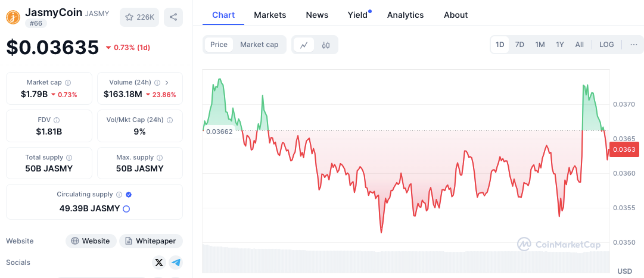Click the volume bars below the chart
644x278 pixels.
(405, 258)
